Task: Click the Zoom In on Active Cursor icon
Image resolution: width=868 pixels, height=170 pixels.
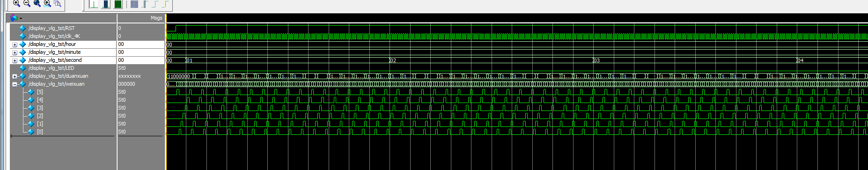Action: click(47, 3)
